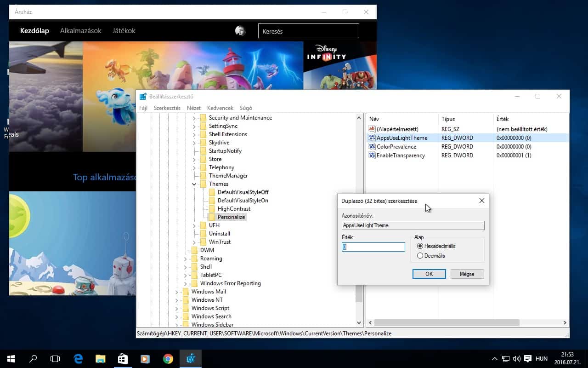Select Windows Mail tree item
The width and height of the screenshot is (588, 368).
(209, 292)
